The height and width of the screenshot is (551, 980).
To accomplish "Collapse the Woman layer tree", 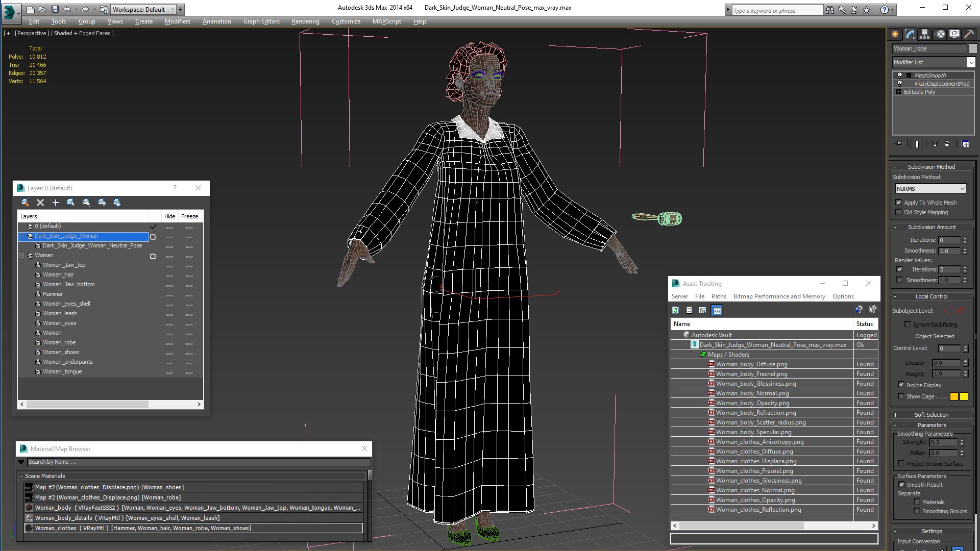I will 22,256.
